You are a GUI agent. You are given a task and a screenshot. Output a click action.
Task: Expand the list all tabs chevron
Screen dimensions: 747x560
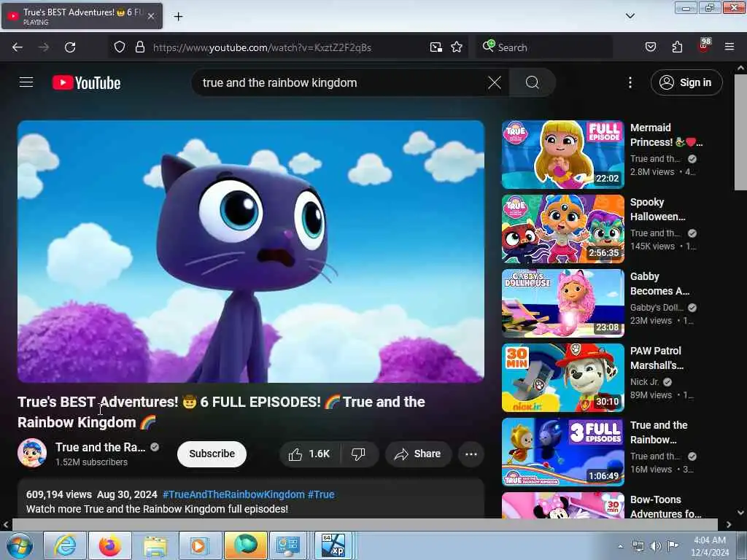coord(630,16)
